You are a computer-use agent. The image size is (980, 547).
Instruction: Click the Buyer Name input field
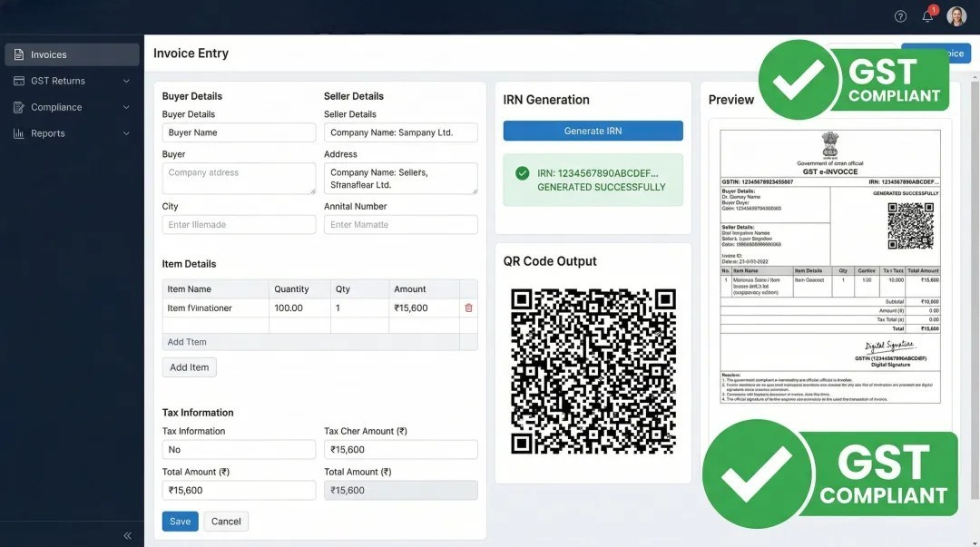click(x=239, y=132)
